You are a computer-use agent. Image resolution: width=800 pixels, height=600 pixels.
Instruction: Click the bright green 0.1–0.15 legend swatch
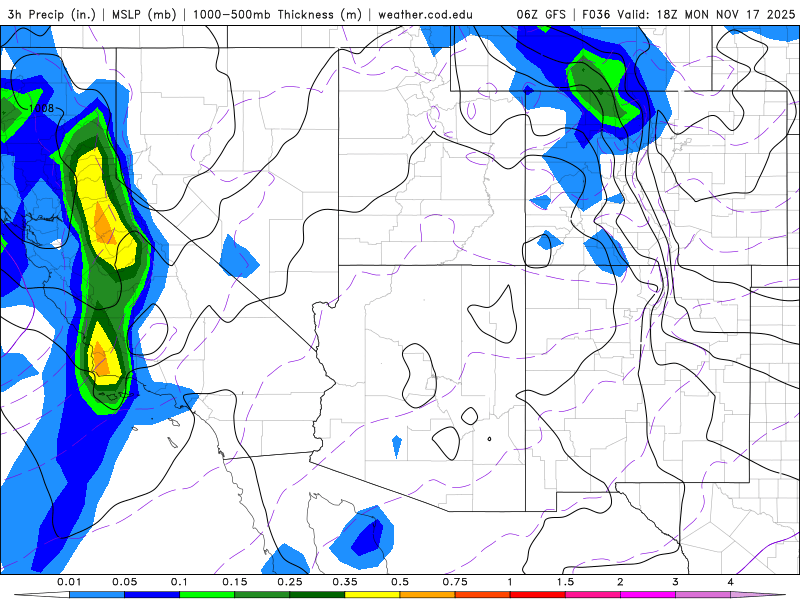click(207, 595)
